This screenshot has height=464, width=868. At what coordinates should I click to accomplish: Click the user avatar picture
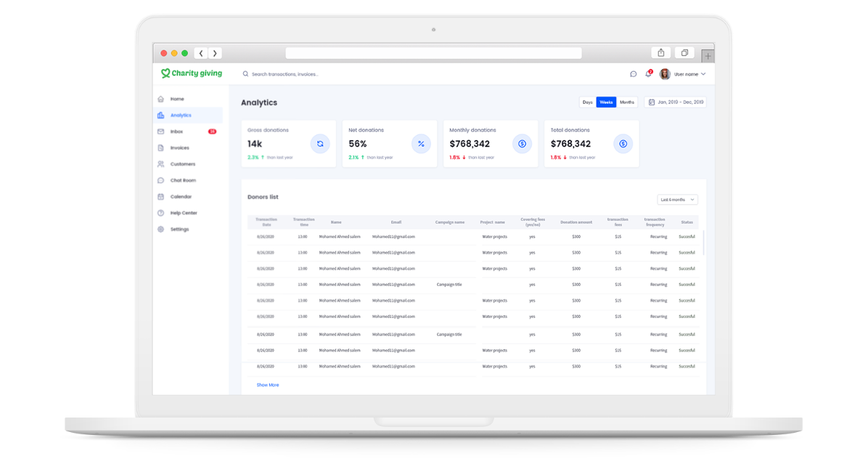[665, 74]
